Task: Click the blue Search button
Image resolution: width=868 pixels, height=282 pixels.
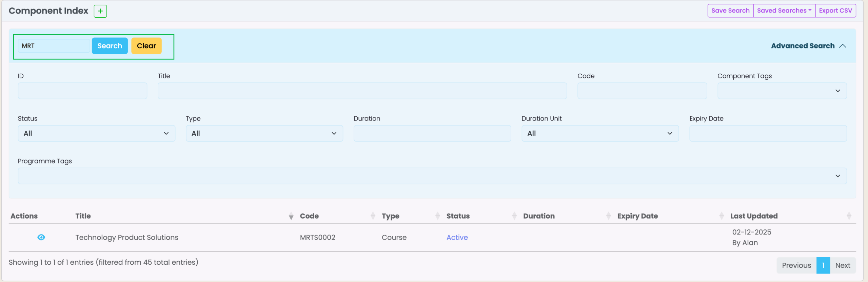Action: pyautogui.click(x=110, y=46)
